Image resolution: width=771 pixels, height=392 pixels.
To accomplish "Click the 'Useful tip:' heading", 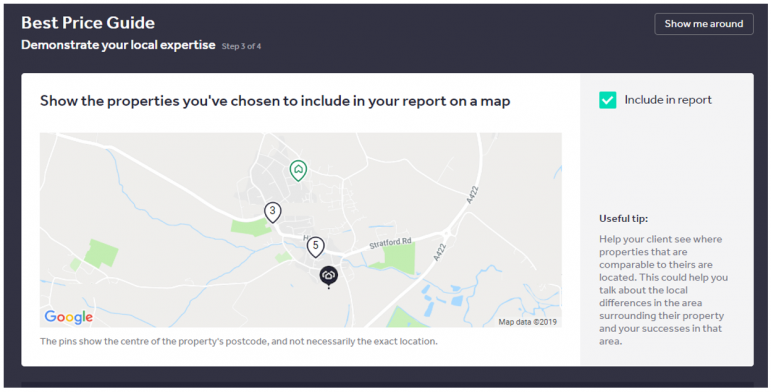I will click(x=623, y=218).
